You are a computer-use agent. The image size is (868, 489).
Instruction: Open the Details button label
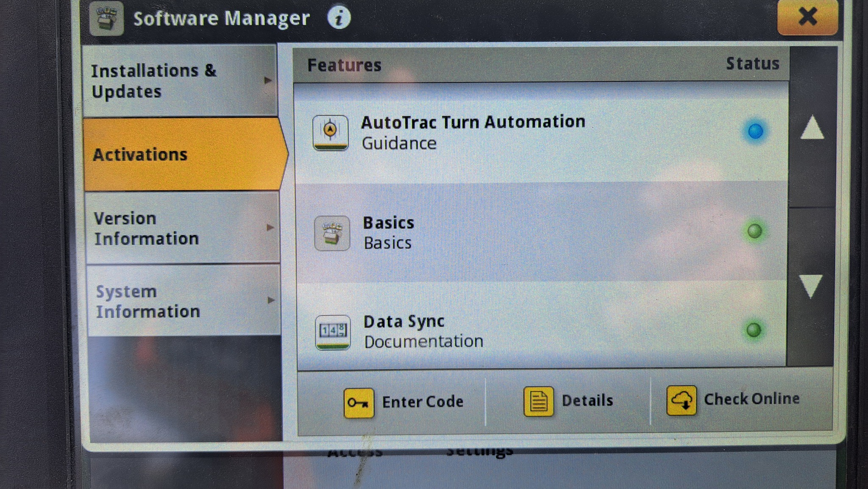coord(587,401)
